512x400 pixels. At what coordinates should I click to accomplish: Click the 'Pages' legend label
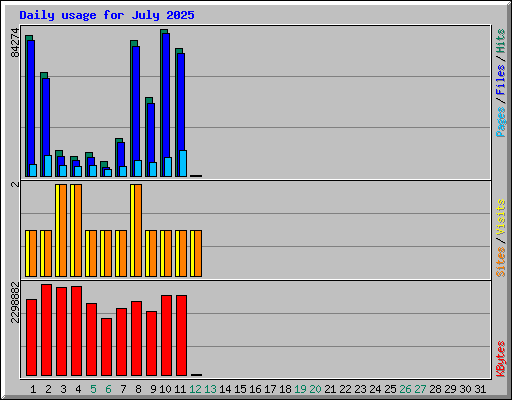(x=500, y=122)
